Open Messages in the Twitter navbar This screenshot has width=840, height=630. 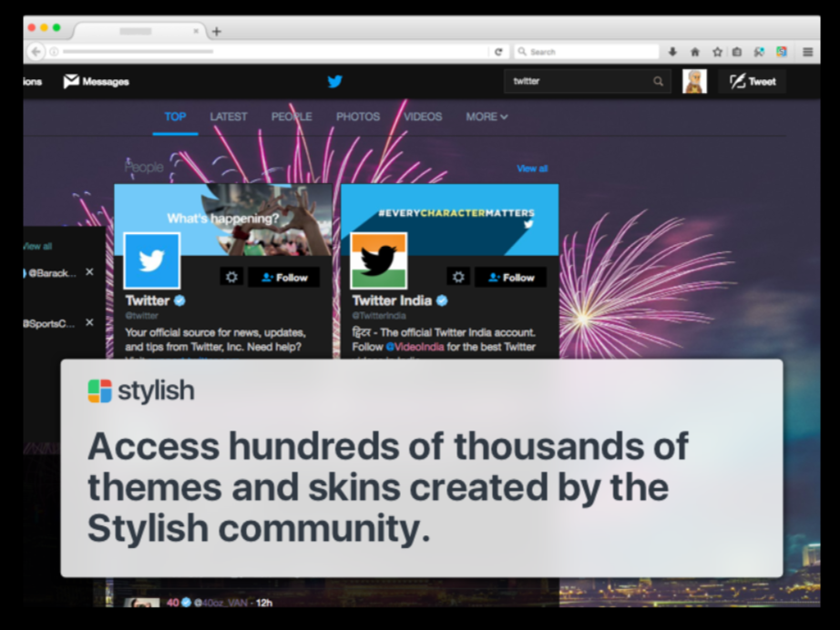[x=97, y=81]
